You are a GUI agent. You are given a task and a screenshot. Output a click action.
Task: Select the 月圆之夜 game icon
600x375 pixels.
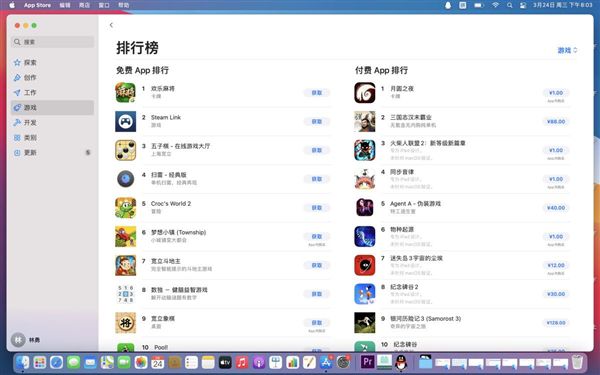pos(365,93)
